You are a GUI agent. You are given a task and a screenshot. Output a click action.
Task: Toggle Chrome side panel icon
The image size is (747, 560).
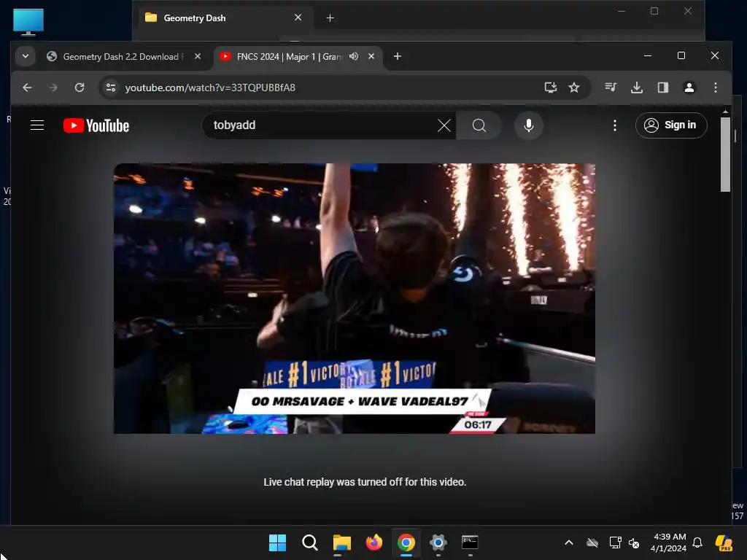662,87
